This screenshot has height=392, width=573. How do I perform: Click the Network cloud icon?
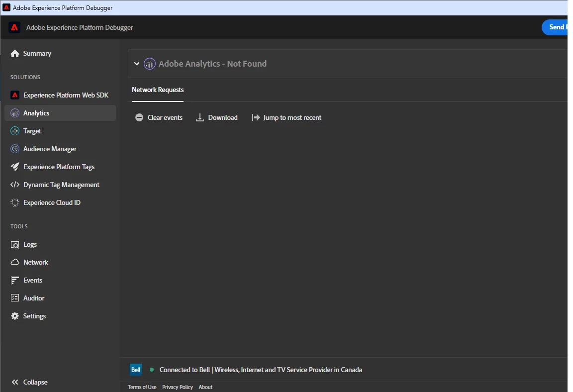click(14, 262)
